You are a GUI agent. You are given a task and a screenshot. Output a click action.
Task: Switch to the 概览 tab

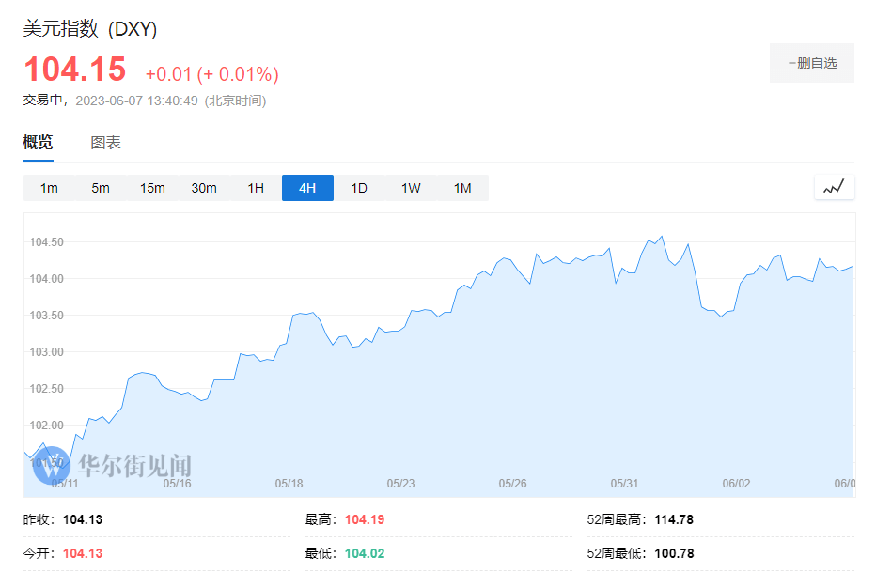[39, 143]
